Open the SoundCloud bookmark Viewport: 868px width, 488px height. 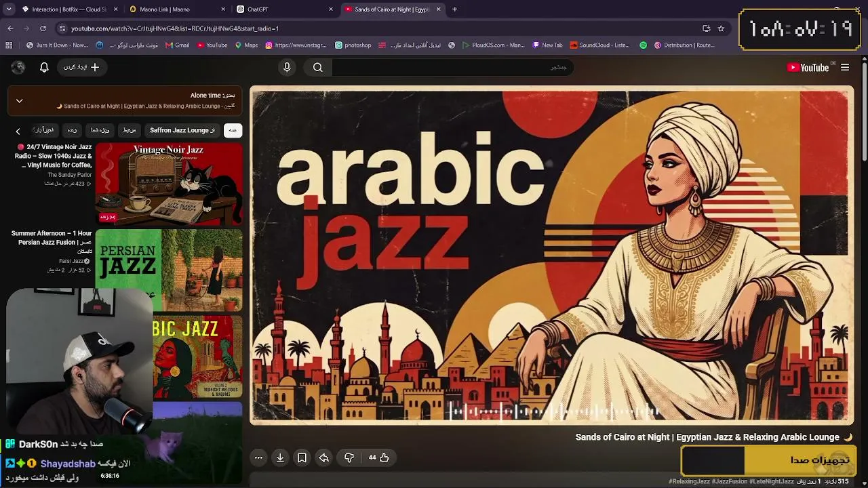pyautogui.click(x=599, y=45)
